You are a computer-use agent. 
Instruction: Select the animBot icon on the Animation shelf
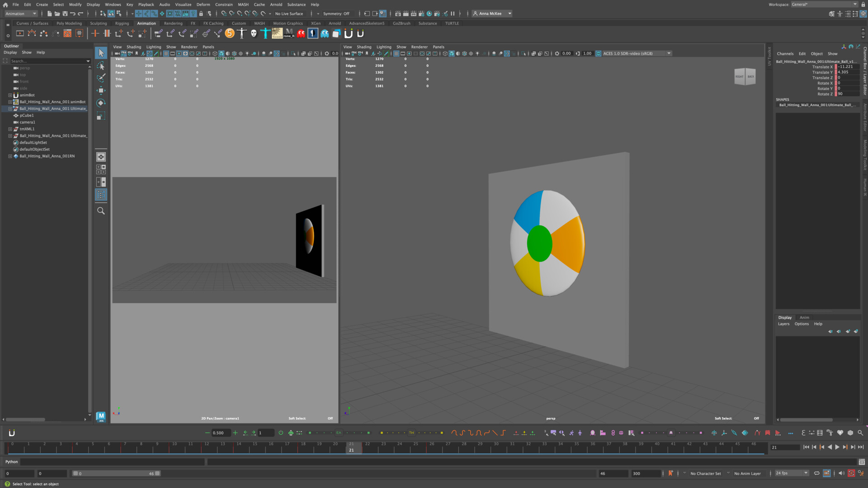tap(348, 33)
